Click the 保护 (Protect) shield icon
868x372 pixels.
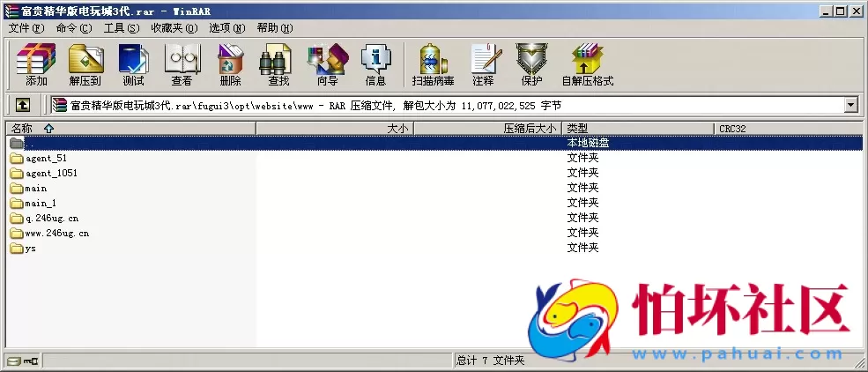[531, 64]
